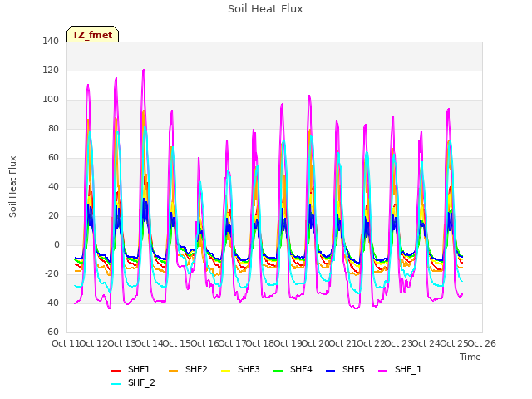Click the 0 y-axis tick label
Image resolution: width=532 pixels, height=399 pixels.
[57, 244]
